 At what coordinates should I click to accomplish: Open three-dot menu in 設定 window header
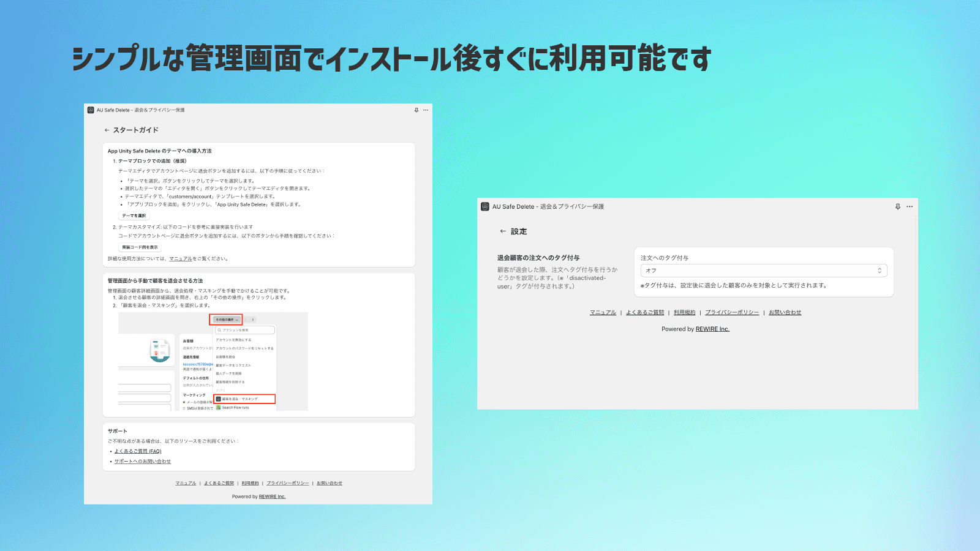point(910,207)
